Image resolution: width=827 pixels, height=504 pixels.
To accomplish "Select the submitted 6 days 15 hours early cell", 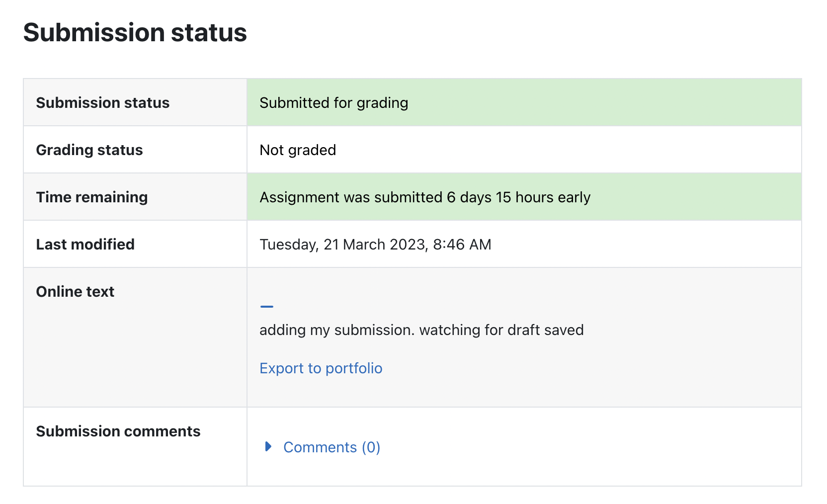I will (x=524, y=197).
